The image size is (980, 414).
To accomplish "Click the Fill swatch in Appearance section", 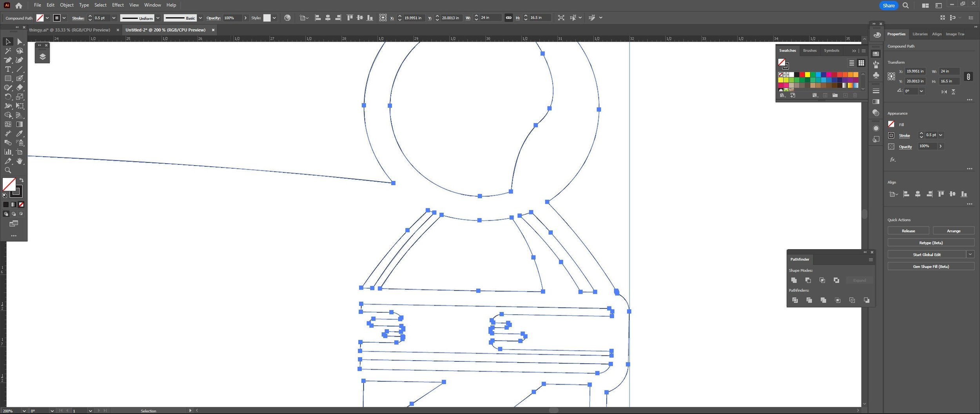I will 891,124.
